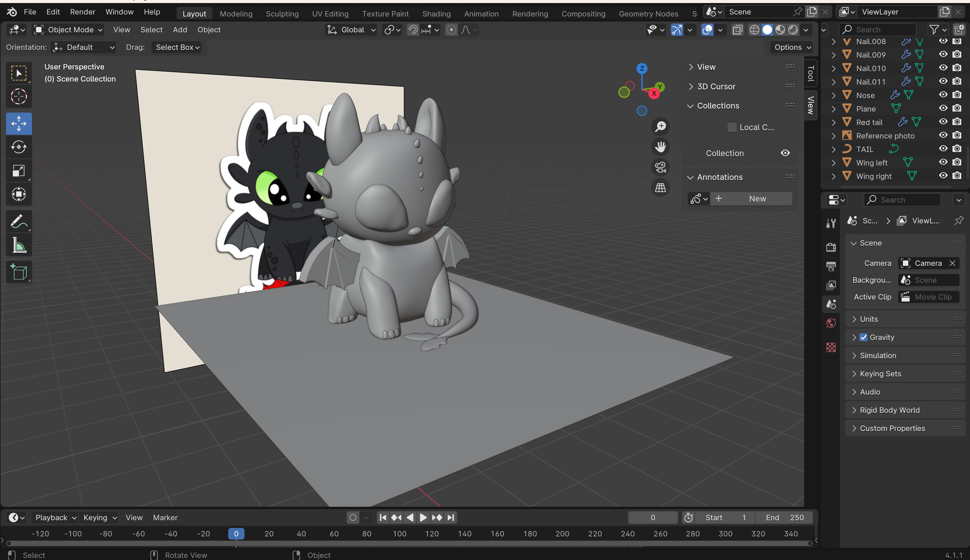Toggle camera view icon in viewport
This screenshot has width=970, height=560.
(660, 167)
